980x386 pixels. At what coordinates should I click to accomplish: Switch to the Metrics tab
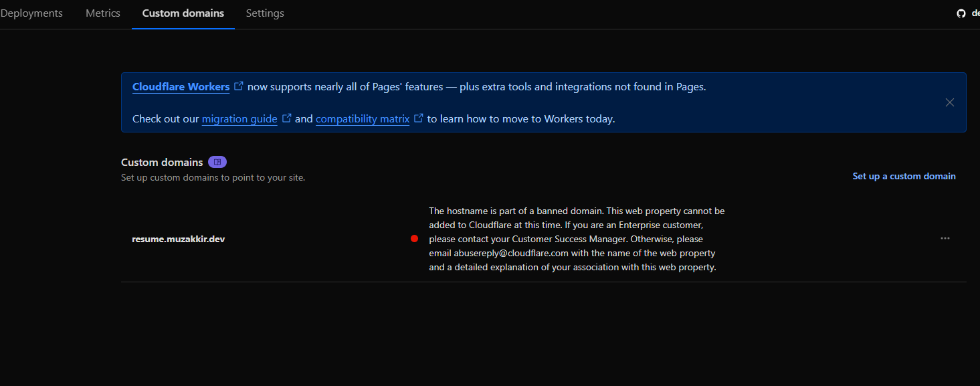103,13
